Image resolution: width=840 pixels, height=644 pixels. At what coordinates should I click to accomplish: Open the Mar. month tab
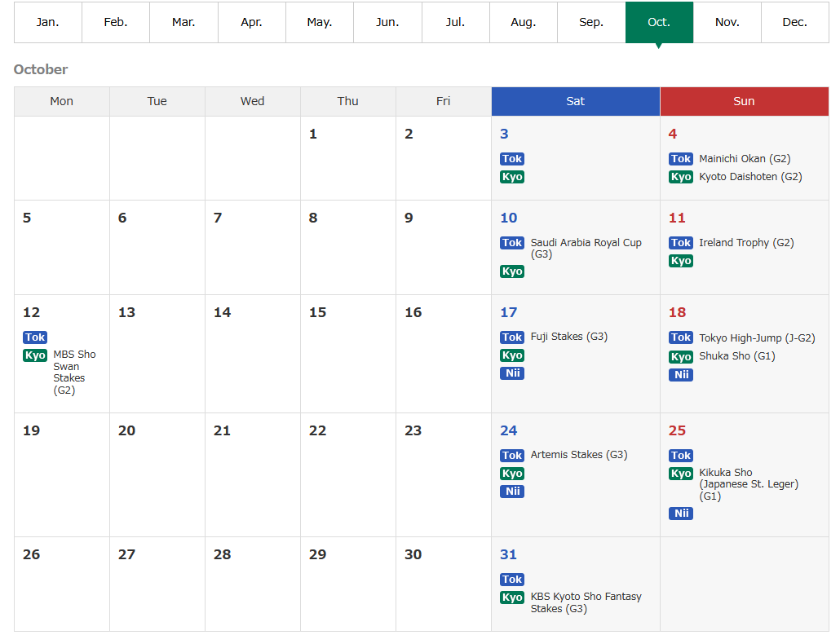(183, 22)
